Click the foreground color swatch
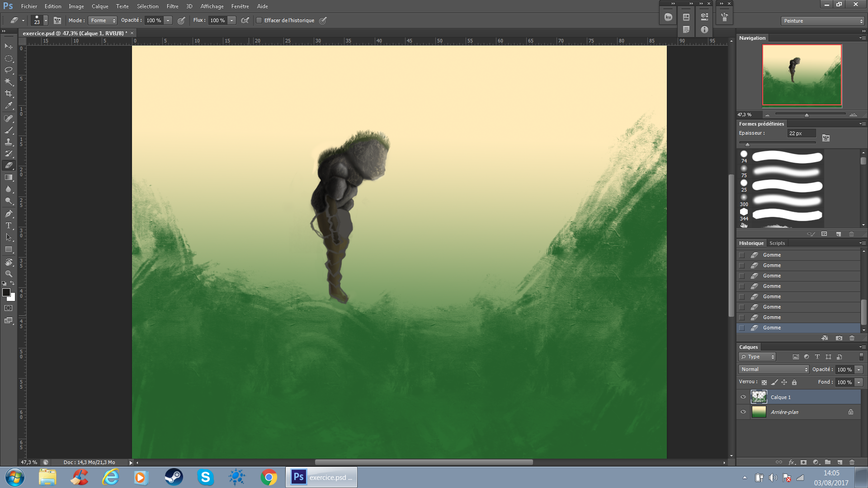 (x=6, y=292)
